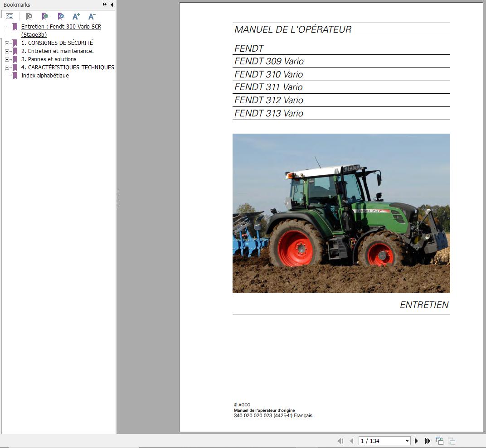Click the delete bookmark icon
This screenshot has width=486, height=448.
click(x=29, y=16)
